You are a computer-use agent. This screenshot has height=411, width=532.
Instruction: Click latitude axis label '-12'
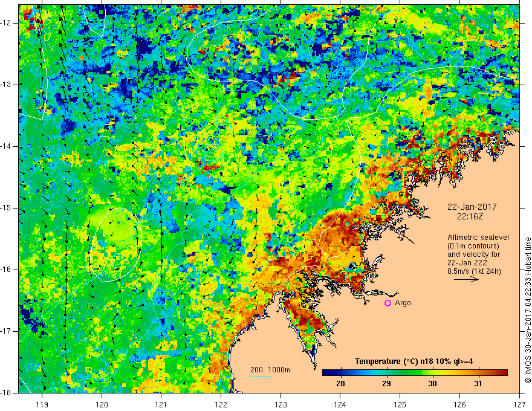pyautogui.click(x=7, y=23)
